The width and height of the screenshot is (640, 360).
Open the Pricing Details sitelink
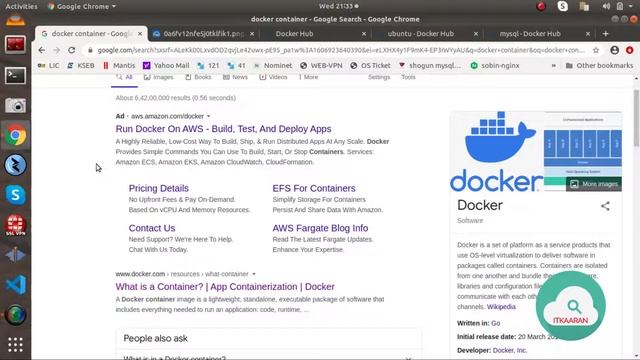(x=158, y=188)
